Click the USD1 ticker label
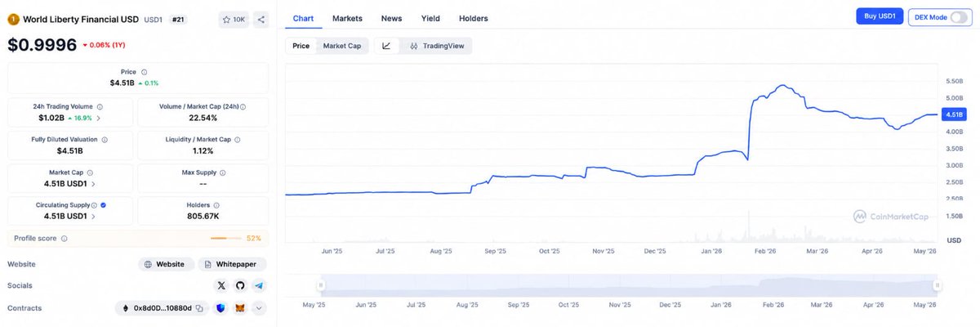 pos(153,19)
